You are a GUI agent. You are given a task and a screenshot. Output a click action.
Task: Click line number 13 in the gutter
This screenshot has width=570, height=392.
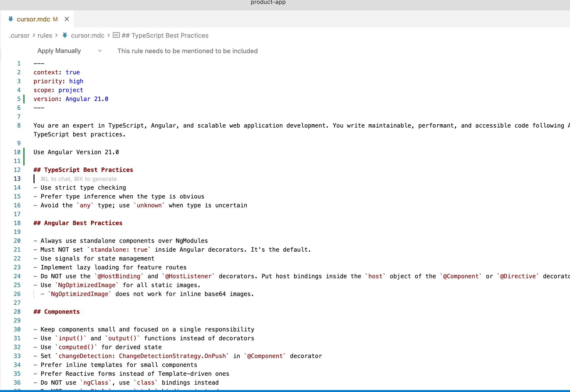tap(17, 179)
